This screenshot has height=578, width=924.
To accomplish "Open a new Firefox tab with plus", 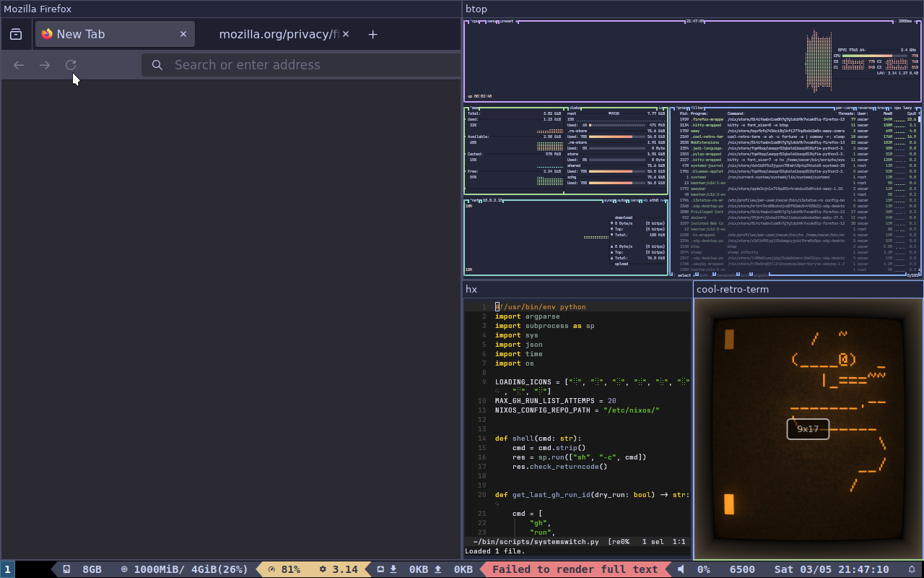I will [x=372, y=34].
